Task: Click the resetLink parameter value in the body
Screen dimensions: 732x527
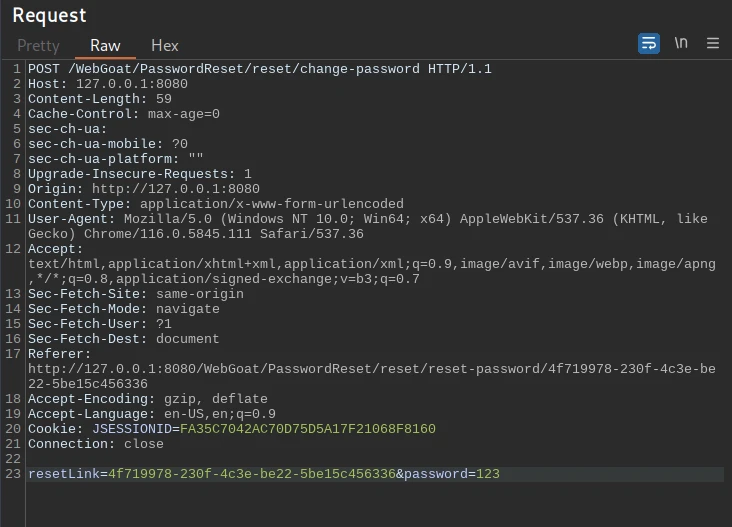Action: 252,474
